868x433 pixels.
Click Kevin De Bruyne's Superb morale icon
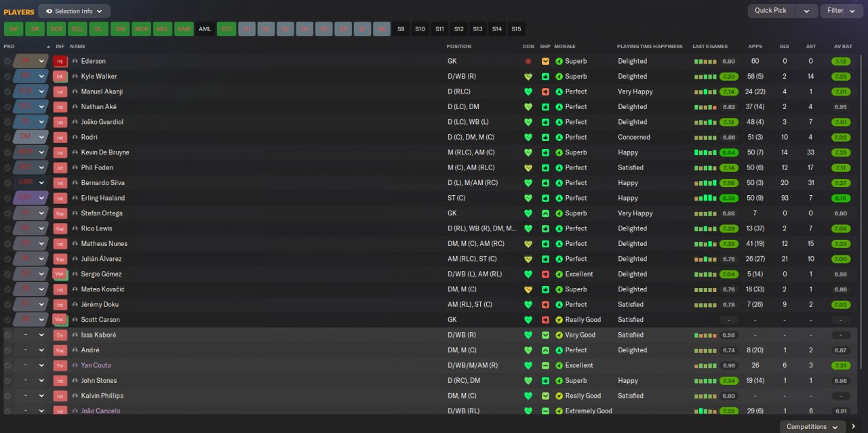point(559,152)
